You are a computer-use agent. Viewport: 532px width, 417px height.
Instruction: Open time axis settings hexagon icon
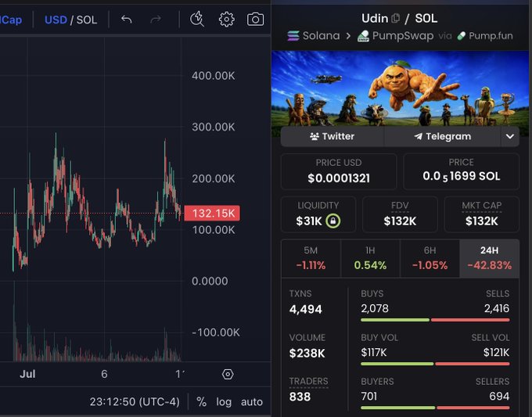(228, 374)
